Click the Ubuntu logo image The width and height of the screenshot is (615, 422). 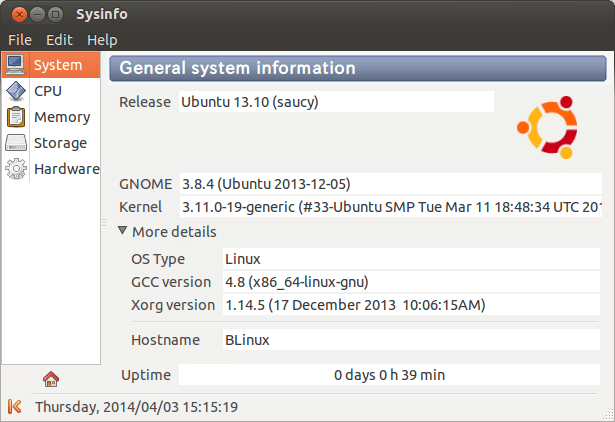click(x=546, y=128)
